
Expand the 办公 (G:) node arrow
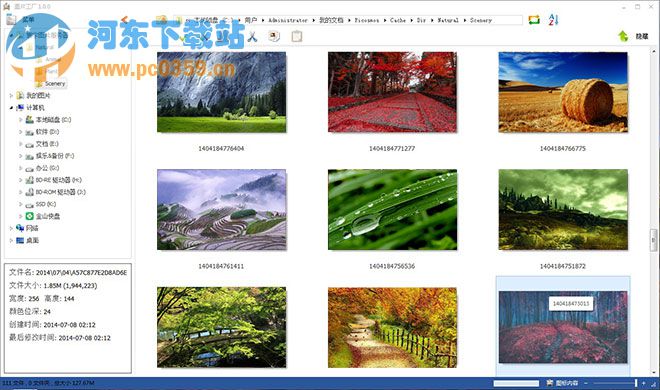coord(20,168)
